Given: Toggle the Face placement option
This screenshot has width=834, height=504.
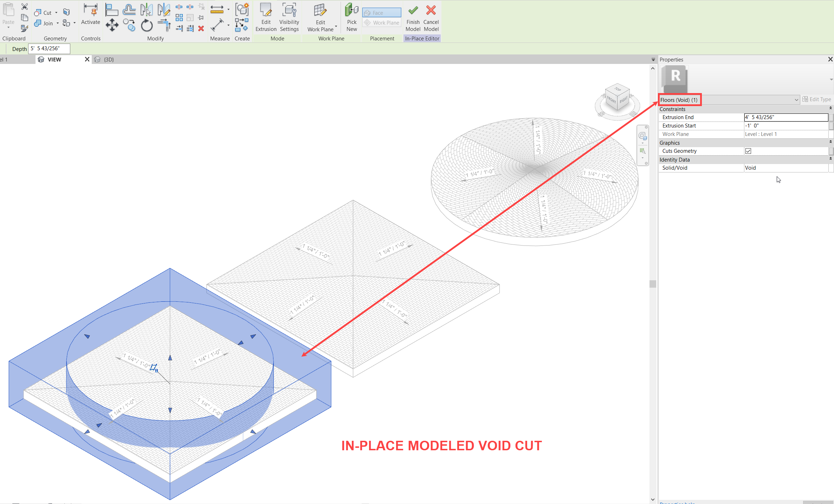Looking at the screenshot, I should click(381, 12).
